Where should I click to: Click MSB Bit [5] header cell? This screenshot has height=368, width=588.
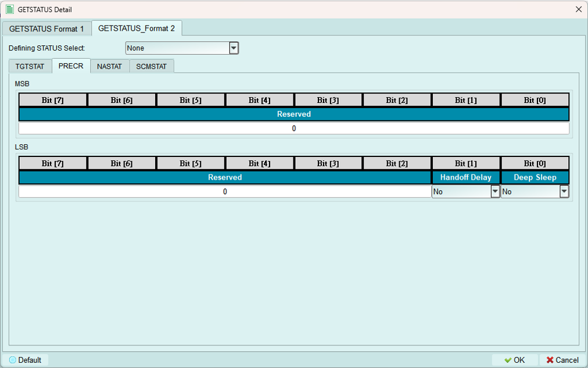pyautogui.click(x=191, y=100)
